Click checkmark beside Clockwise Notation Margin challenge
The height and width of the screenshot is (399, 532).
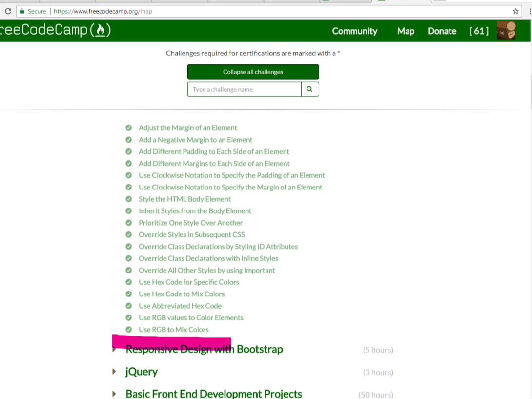128,187
